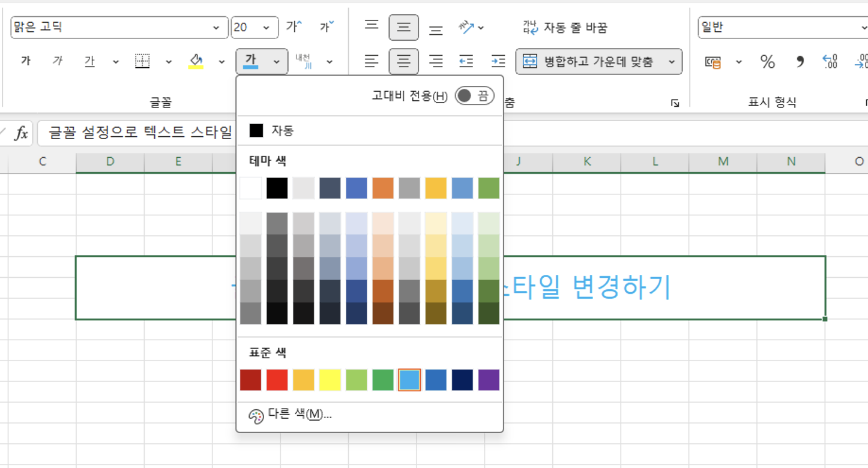Pick the gold theme color swatch
The width and height of the screenshot is (868, 468).
point(436,188)
